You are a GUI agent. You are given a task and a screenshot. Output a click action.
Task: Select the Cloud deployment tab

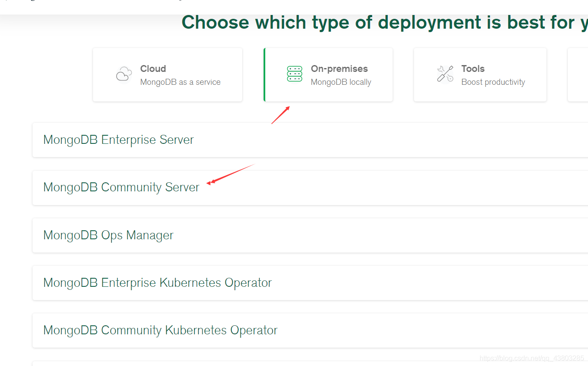click(168, 74)
